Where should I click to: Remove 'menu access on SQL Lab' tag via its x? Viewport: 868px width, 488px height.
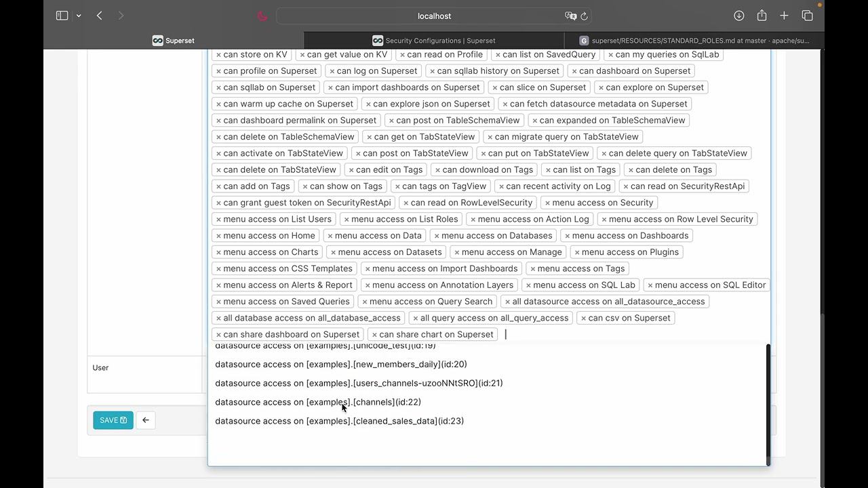[x=528, y=285]
